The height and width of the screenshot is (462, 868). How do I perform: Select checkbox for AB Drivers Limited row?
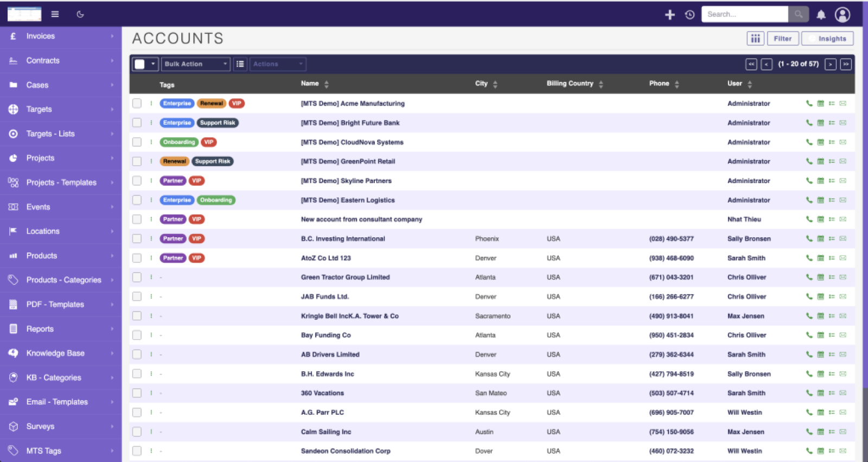tap(137, 355)
